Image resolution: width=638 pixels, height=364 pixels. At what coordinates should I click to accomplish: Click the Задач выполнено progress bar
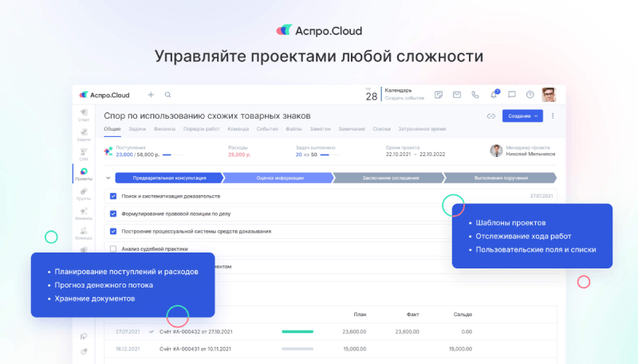click(x=330, y=155)
